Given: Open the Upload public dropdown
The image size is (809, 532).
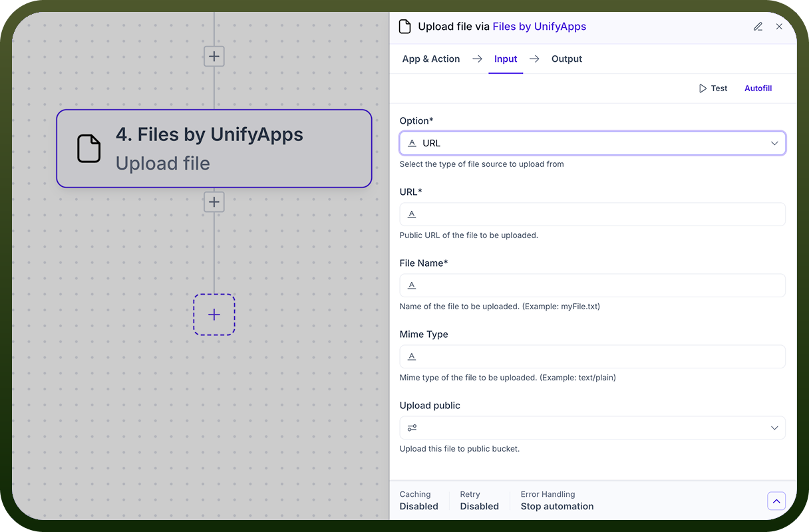Looking at the screenshot, I should 592,428.
